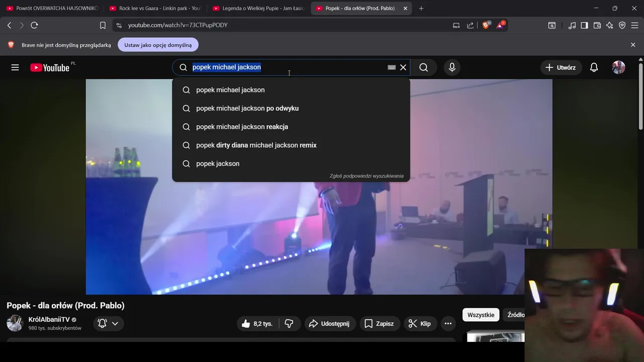Reload the current page
The height and width of the screenshot is (362, 644).
click(34, 25)
